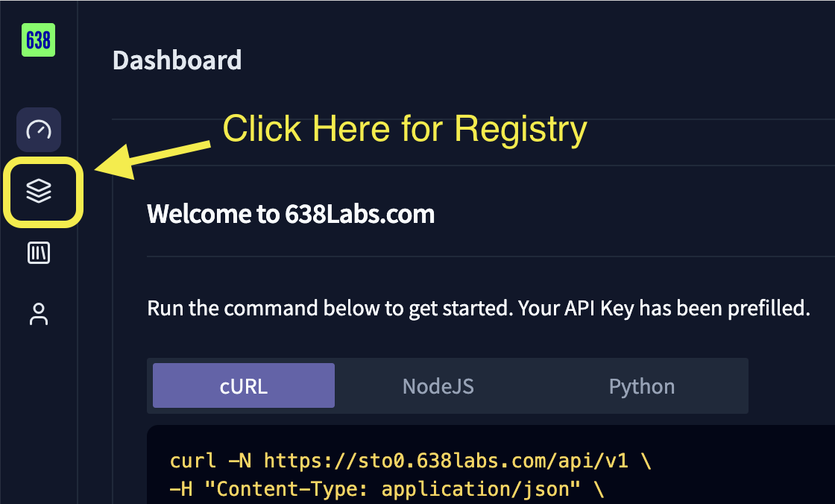This screenshot has height=504, width=835.
Task: Click the 'Welcome to 638Labs.com' heading
Action: (x=290, y=214)
